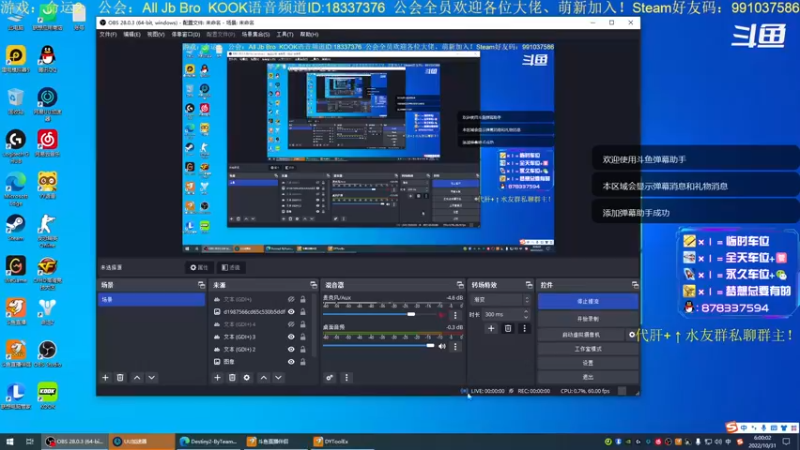Open the 文件(F) menu
This screenshot has height=450, width=800.
[108, 34]
